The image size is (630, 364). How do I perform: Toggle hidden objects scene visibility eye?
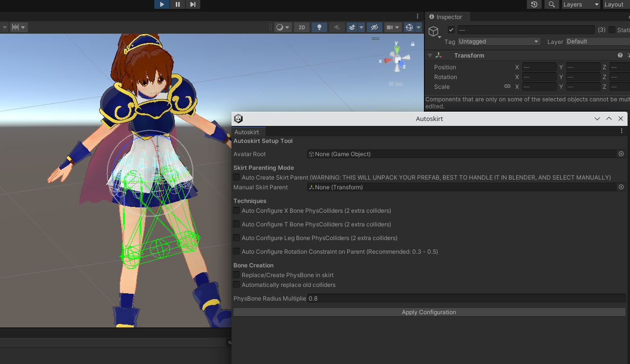(374, 27)
